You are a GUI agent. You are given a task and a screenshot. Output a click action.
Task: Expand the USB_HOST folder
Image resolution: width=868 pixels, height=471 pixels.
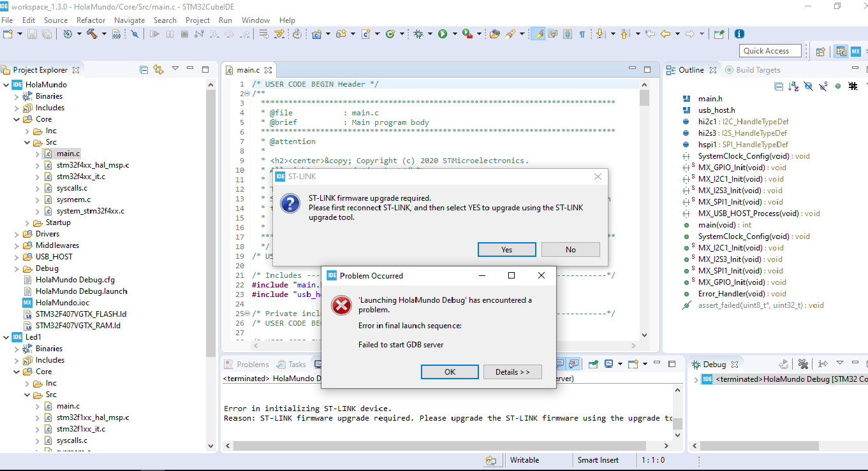tap(17, 257)
